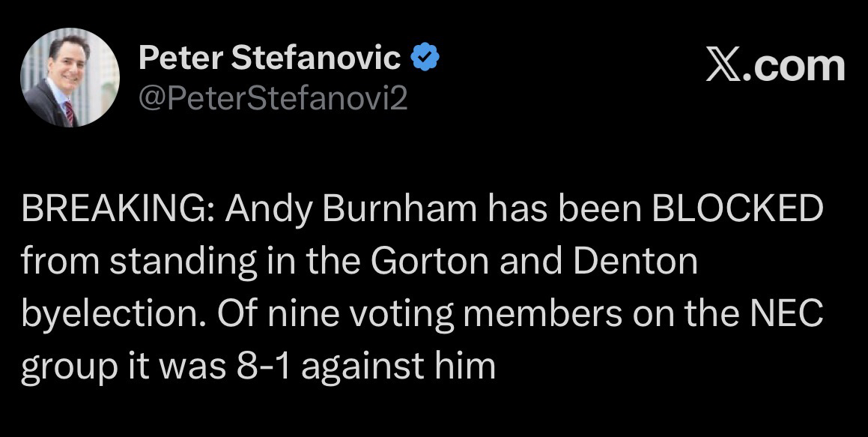Viewport: 868px width, 437px height.
Task: Click the @PeterStefanovi2 handle
Action: click(273, 97)
